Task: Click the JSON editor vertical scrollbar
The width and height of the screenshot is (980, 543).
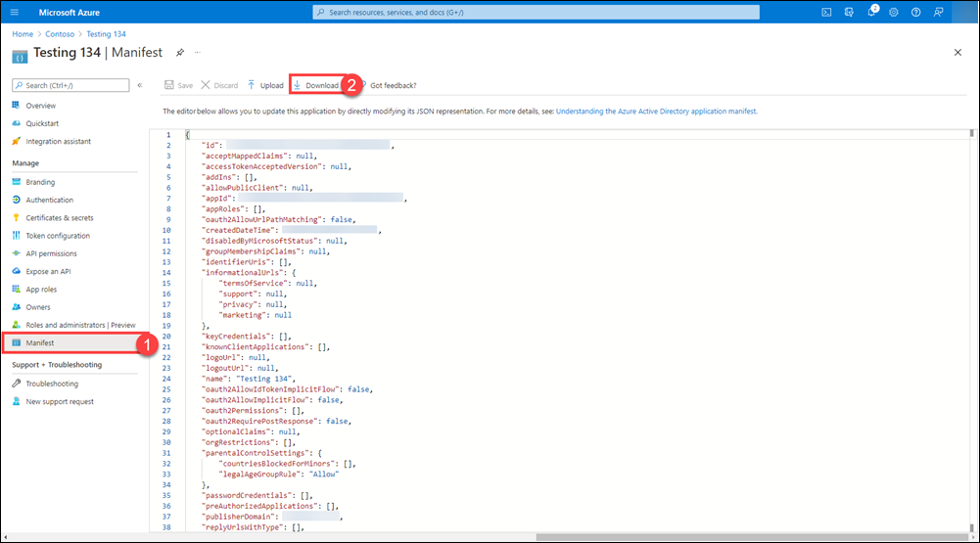Action: [971, 333]
